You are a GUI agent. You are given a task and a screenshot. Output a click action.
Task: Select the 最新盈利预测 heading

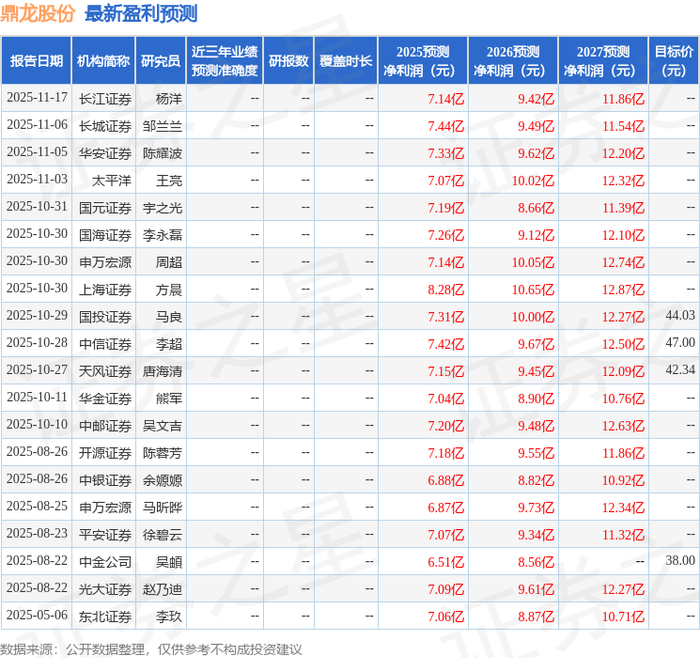(x=141, y=13)
